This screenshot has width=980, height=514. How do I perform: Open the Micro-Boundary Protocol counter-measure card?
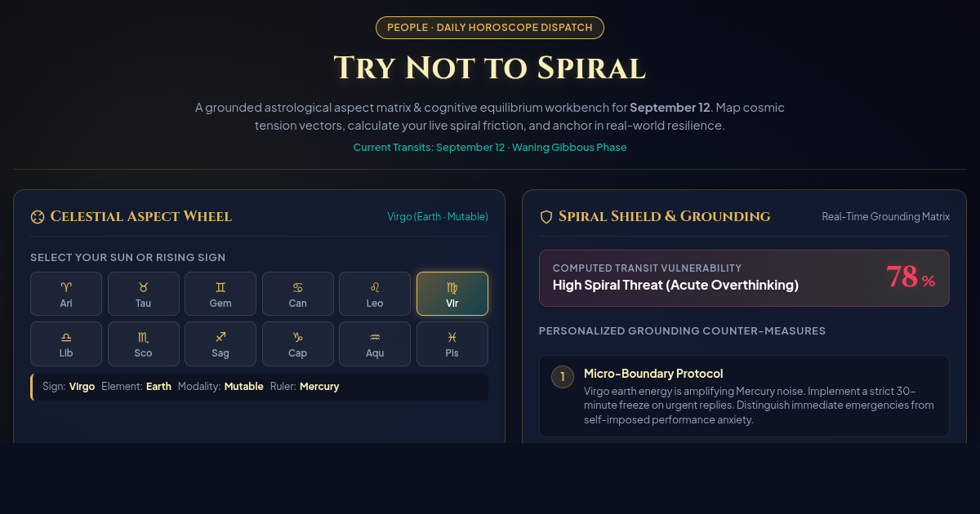point(744,396)
